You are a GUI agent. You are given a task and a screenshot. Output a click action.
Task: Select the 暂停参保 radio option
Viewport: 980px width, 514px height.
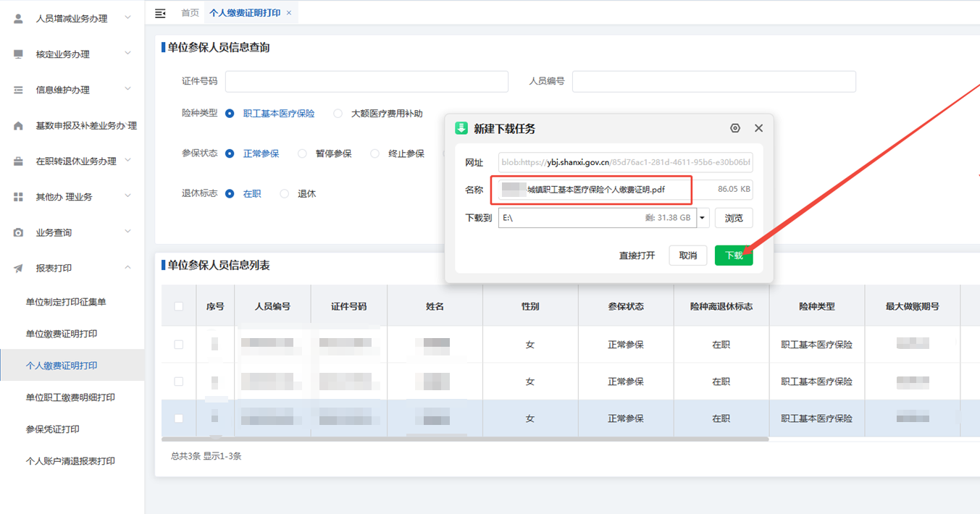(x=303, y=153)
